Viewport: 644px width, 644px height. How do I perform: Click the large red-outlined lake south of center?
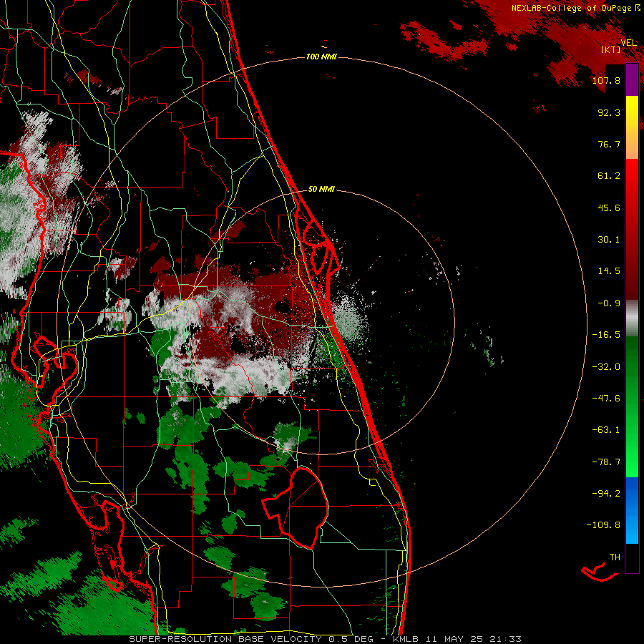[x=296, y=507]
